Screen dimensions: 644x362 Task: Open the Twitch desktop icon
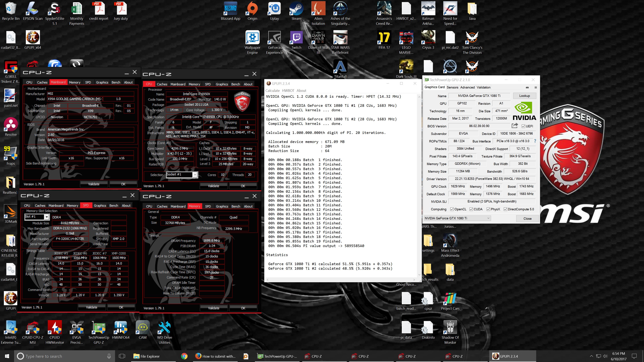click(x=296, y=40)
